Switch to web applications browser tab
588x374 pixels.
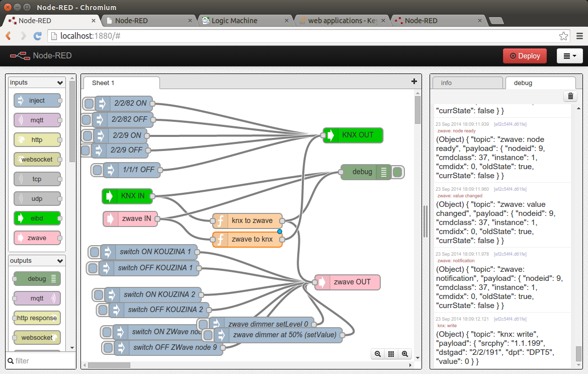click(x=342, y=21)
